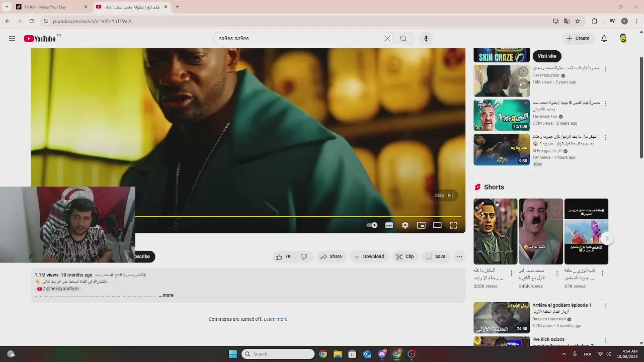The width and height of the screenshot is (644, 362).
Task: Focus the search field containing na9es na9es
Action: pyautogui.click(x=299, y=38)
